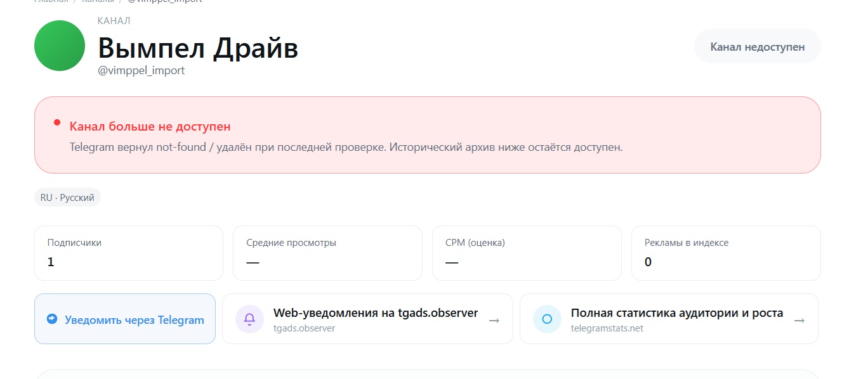This screenshot has width=868, height=379.
Task: Click the blue circle icon for full statistics
Action: (547, 319)
